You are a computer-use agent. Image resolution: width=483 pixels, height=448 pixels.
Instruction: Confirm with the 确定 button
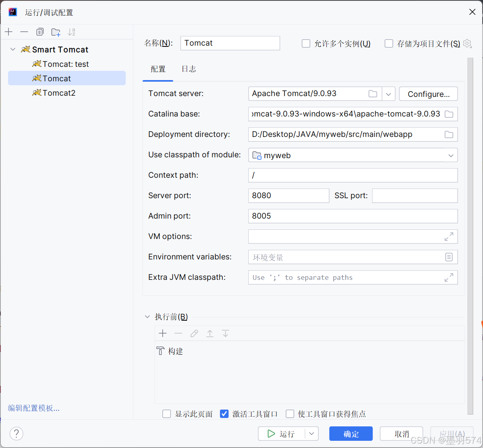tap(351, 434)
